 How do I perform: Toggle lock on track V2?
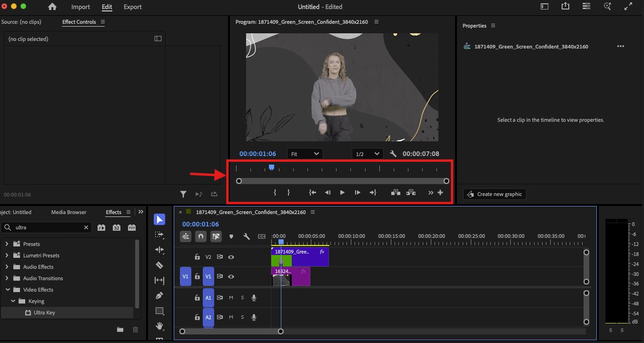(x=197, y=257)
